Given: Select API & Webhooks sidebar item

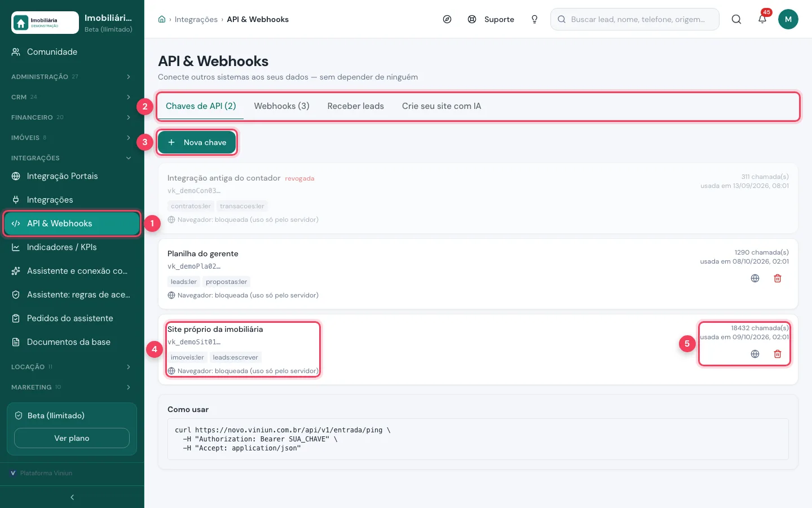Looking at the screenshot, I should [x=72, y=224].
